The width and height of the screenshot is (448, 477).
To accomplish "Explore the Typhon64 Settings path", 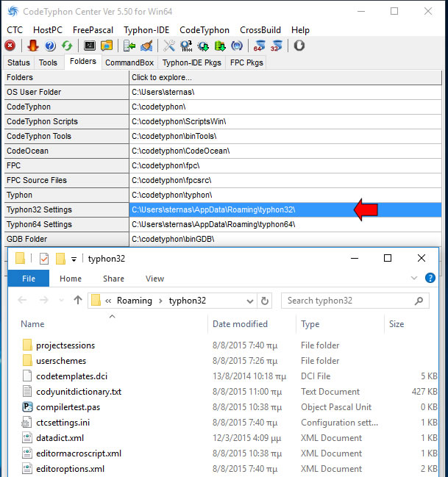I will pyautogui.click(x=285, y=224).
